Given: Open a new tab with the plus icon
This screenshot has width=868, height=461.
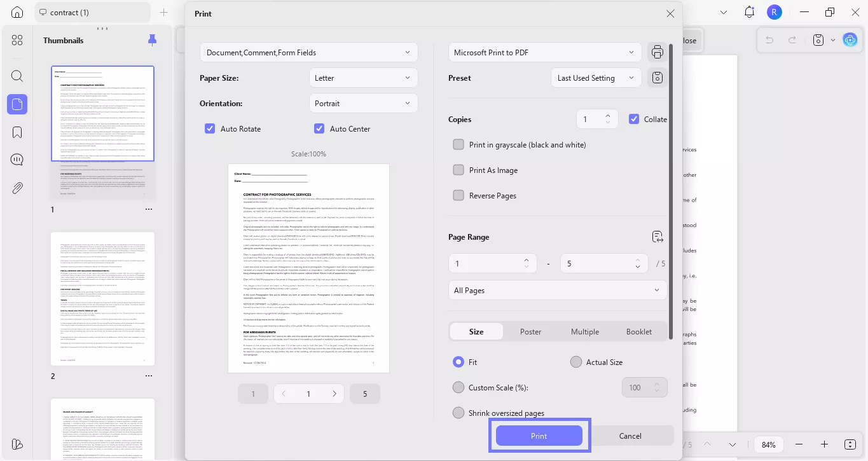Looking at the screenshot, I should click(163, 12).
